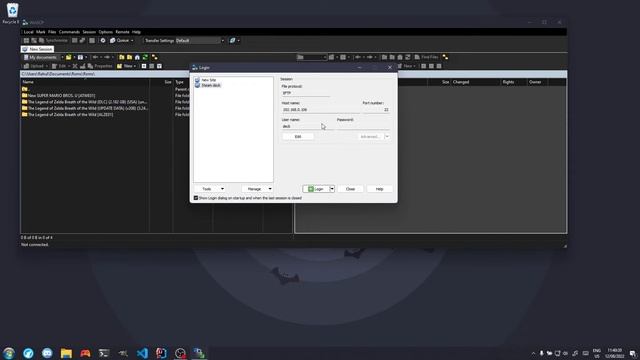Click local select all plus icon
The height and width of the screenshot is (360, 640).
click(144, 66)
